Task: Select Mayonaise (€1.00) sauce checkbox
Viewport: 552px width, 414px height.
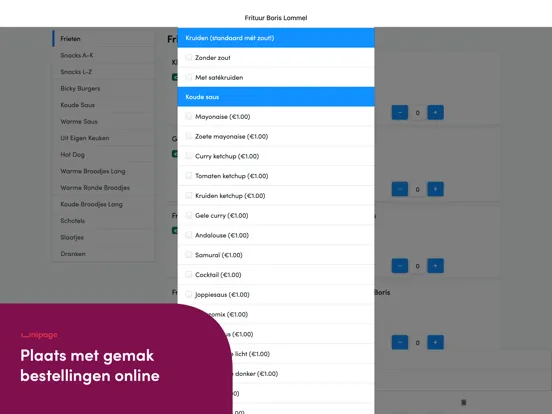Action: pos(189,117)
